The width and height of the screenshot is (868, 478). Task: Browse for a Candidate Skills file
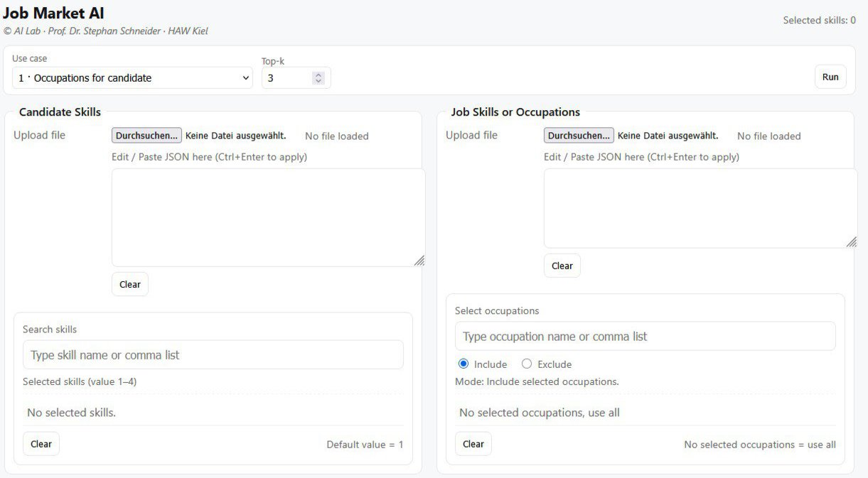pos(146,136)
